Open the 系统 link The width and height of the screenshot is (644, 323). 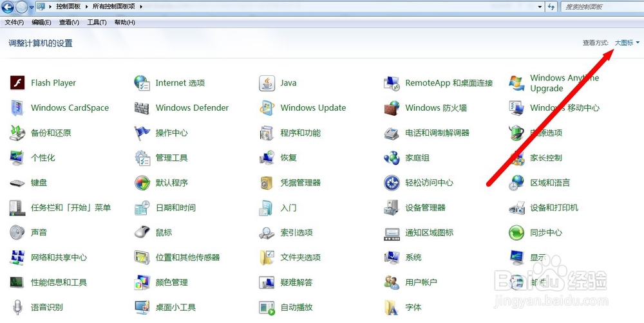pos(413,258)
